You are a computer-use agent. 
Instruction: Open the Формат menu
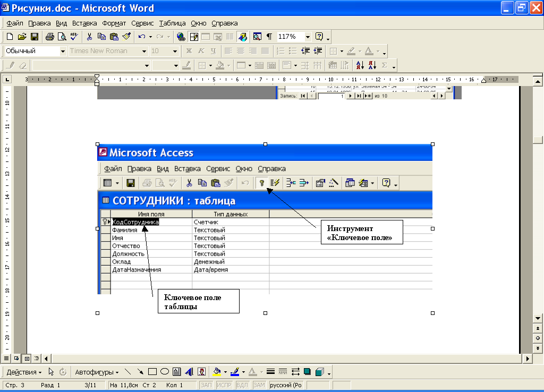coord(114,23)
